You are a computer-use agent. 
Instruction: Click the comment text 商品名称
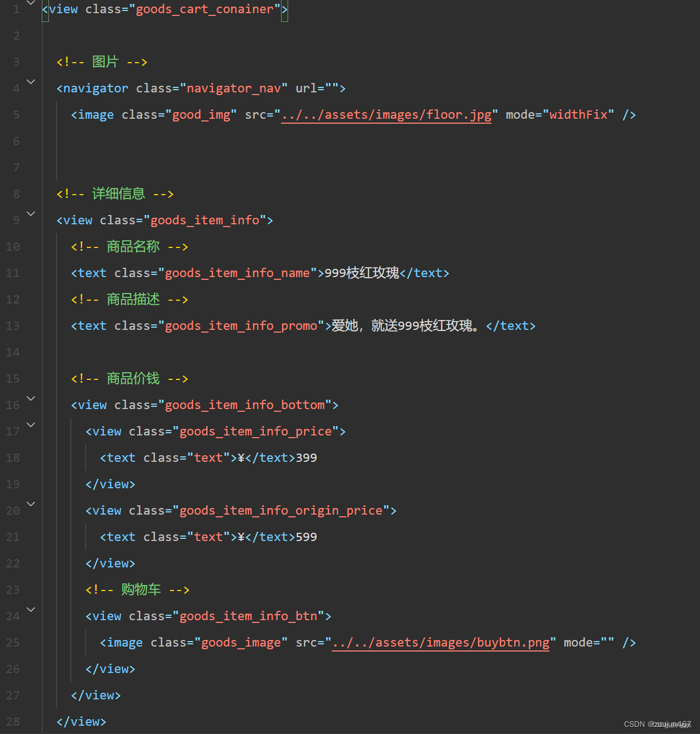(133, 246)
